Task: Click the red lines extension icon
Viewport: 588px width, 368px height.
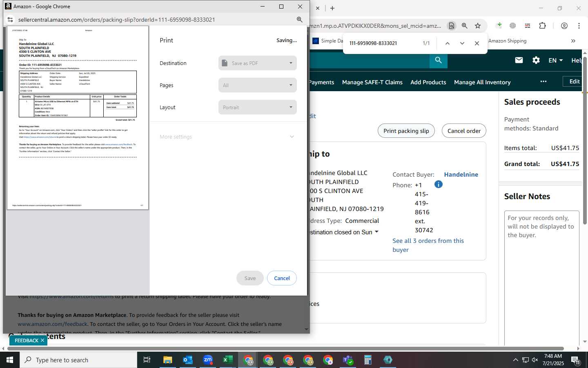Action: 527,26
